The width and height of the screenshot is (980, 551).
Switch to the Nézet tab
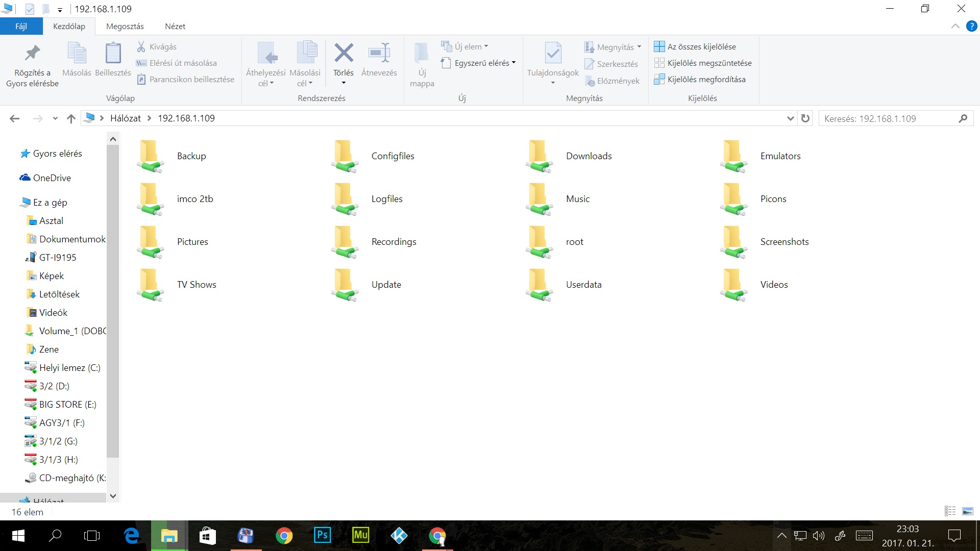tap(175, 26)
